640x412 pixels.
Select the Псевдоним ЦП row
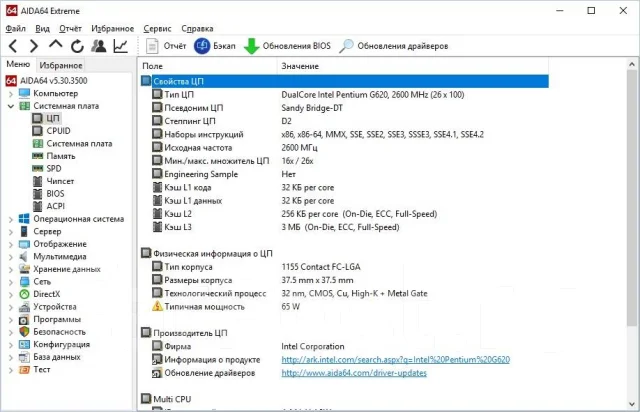coord(344,108)
